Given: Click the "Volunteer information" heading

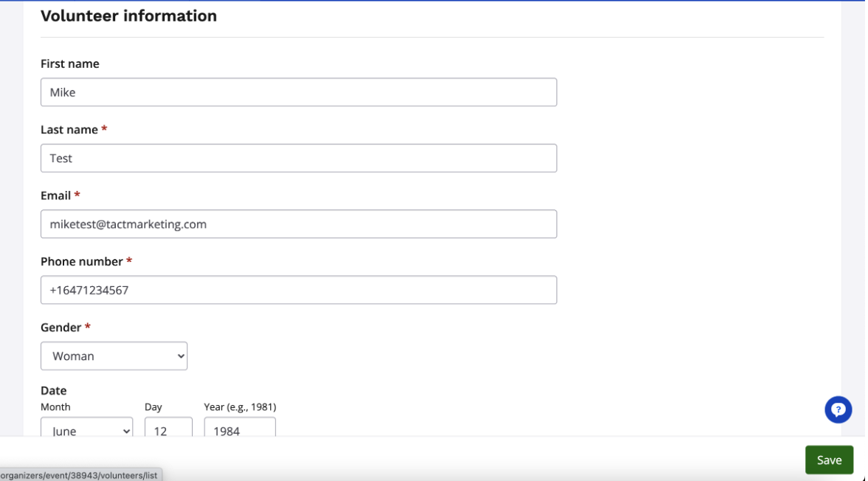Looking at the screenshot, I should point(128,16).
